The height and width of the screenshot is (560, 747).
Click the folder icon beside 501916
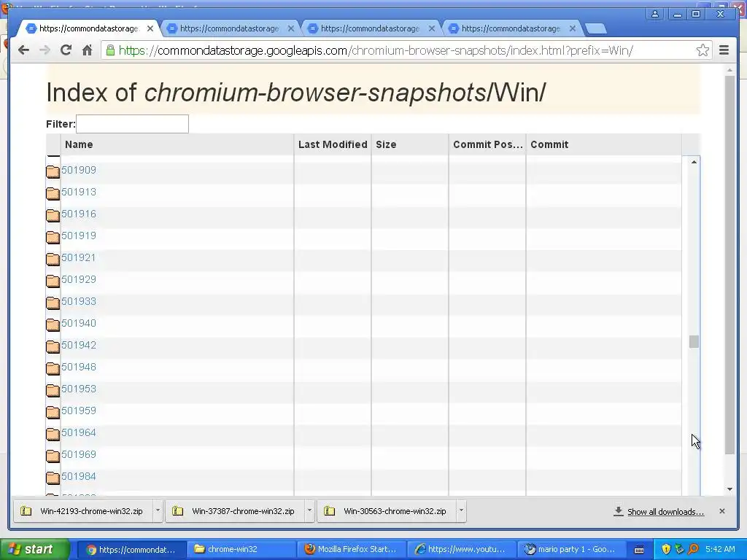[x=53, y=215]
